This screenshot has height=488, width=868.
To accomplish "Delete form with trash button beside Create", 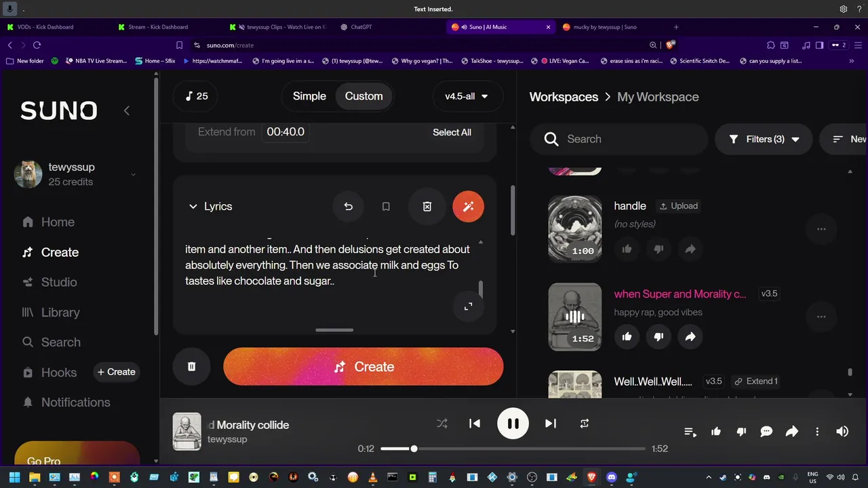I will (191, 367).
